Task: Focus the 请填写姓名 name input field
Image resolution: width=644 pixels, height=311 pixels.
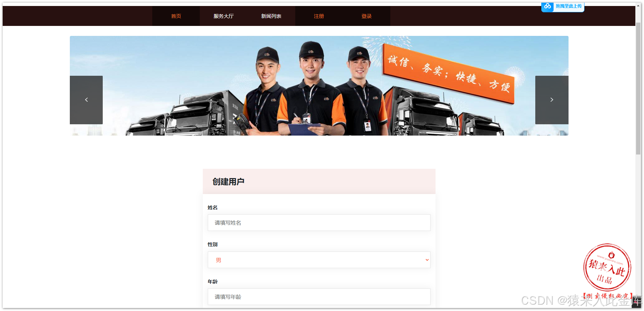Action: pyautogui.click(x=319, y=223)
